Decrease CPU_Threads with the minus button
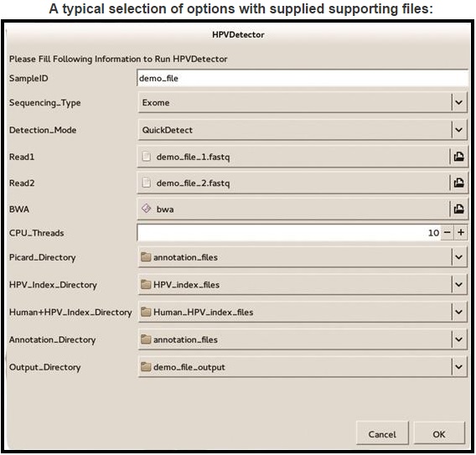Image resolution: width=476 pixels, height=455 pixels. click(448, 232)
